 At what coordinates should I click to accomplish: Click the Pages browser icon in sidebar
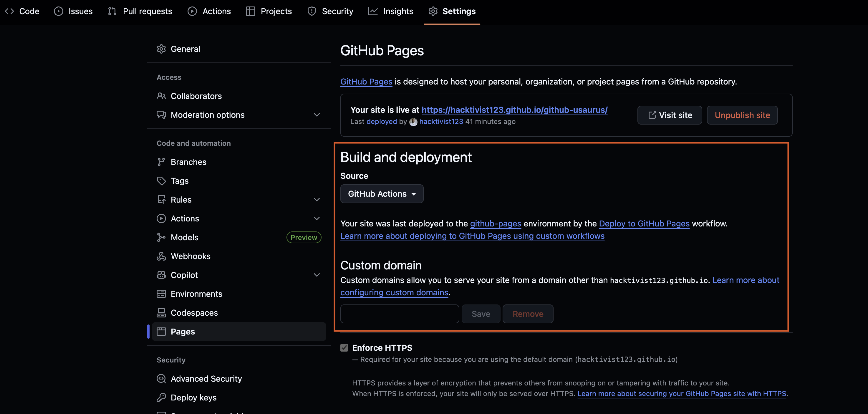161,332
